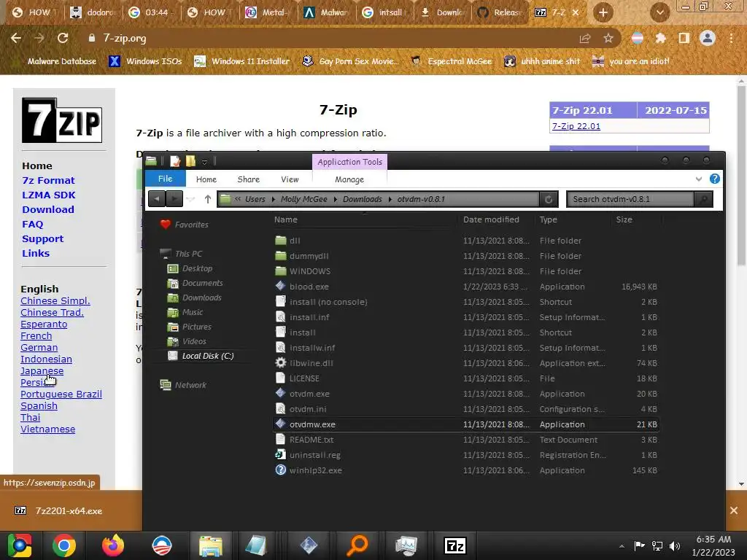Click the Explorer up-directory arrow
The height and width of the screenshot is (560, 747).
pos(208,199)
